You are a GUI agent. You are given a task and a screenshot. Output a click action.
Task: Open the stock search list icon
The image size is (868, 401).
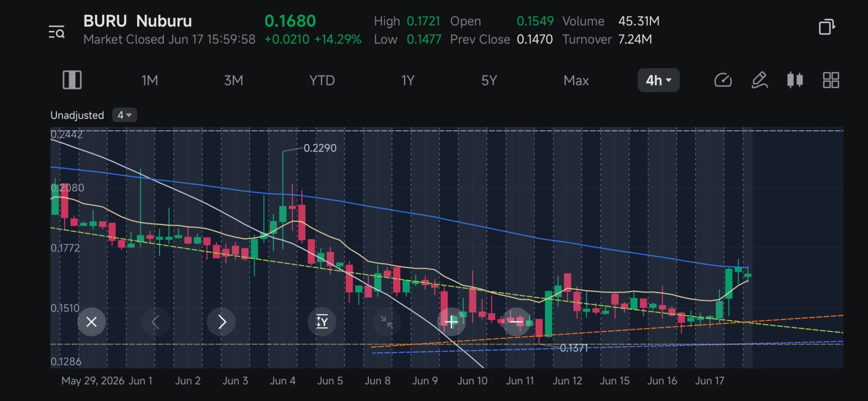[56, 32]
